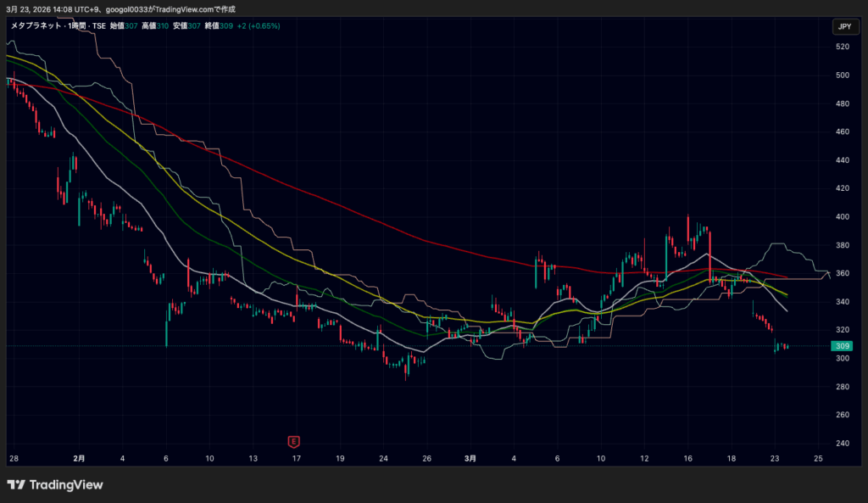Screen dimensions: 868x503
Task: Click the 終値 309 close value
Action: click(220, 26)
